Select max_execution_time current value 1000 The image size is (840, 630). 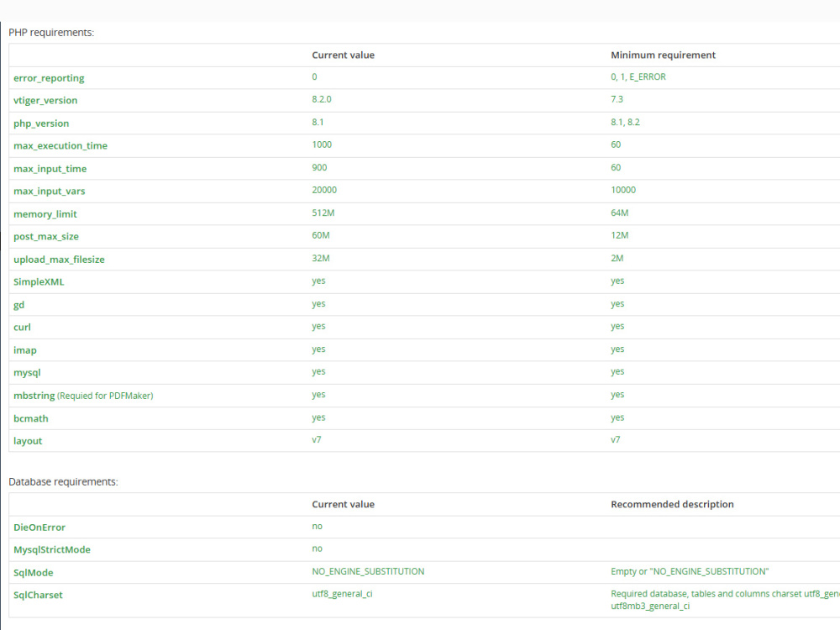click(322, 144)
